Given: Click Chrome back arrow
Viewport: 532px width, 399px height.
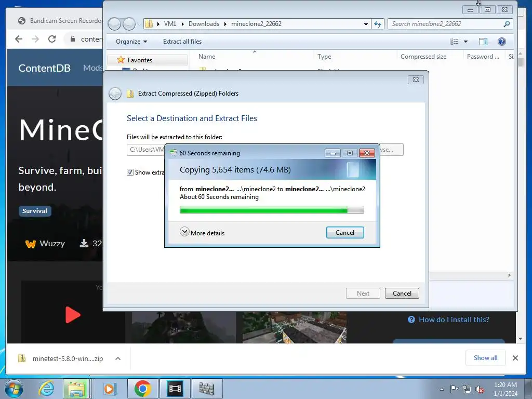Looking at the screenshot, I should (x=19, y=39).
